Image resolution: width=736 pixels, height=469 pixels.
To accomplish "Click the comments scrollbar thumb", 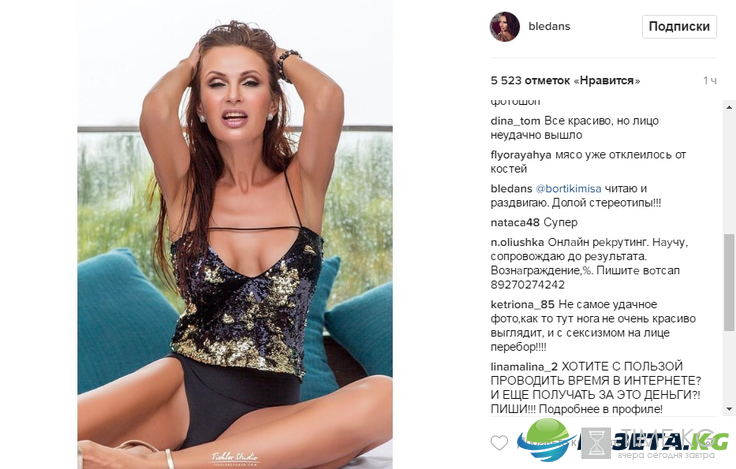I will coord(729,282).
